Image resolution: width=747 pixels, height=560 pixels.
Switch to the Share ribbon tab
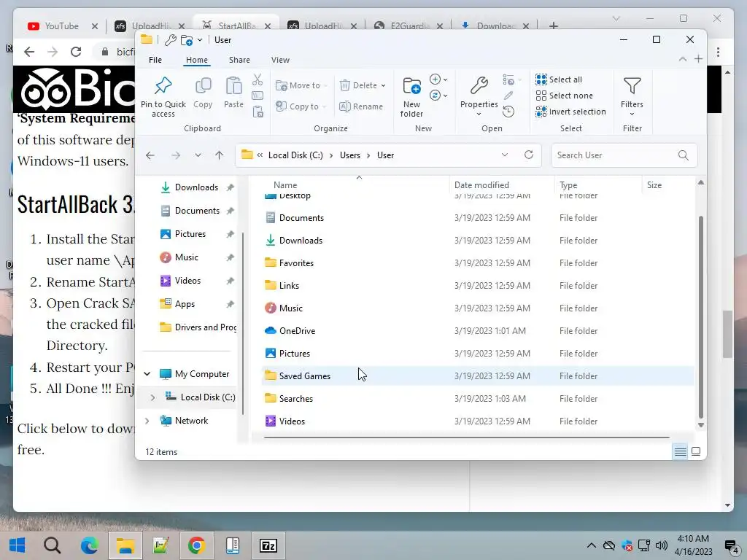[x=239, y=60]
